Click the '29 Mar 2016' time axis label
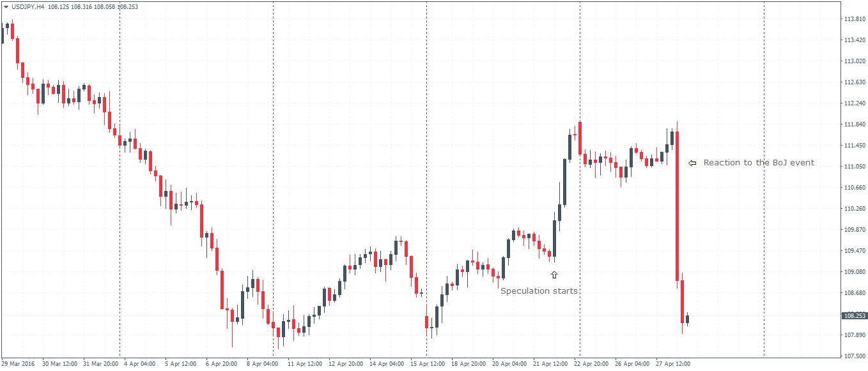 pos(18,364)
